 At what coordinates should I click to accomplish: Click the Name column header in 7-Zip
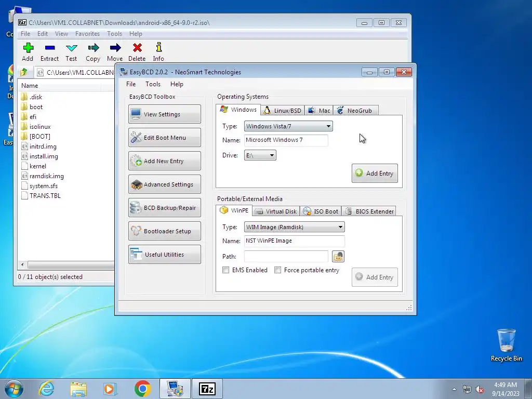(x=59, y=86)
